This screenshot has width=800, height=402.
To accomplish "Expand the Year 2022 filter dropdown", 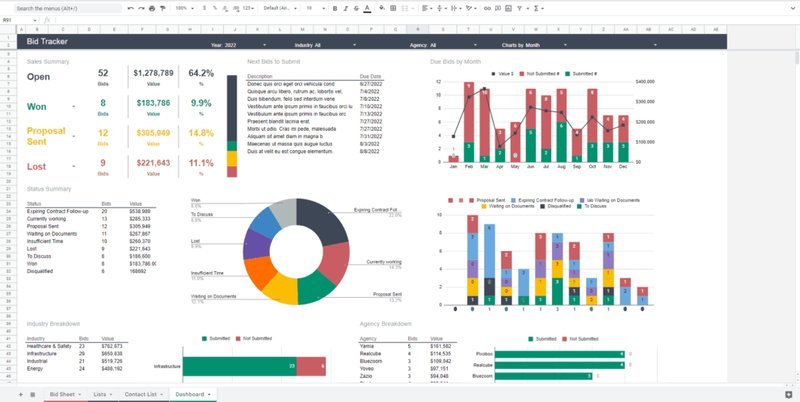I will 264,45.
